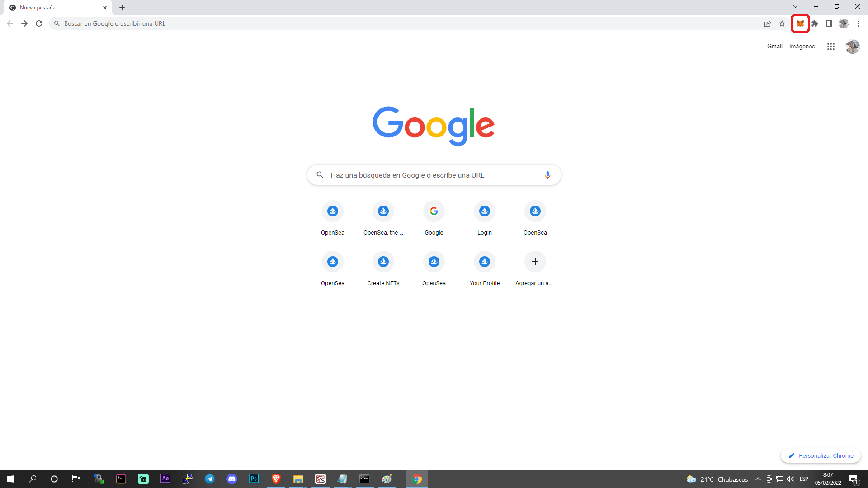Open File Explorer from taskbar

(298, 479)
